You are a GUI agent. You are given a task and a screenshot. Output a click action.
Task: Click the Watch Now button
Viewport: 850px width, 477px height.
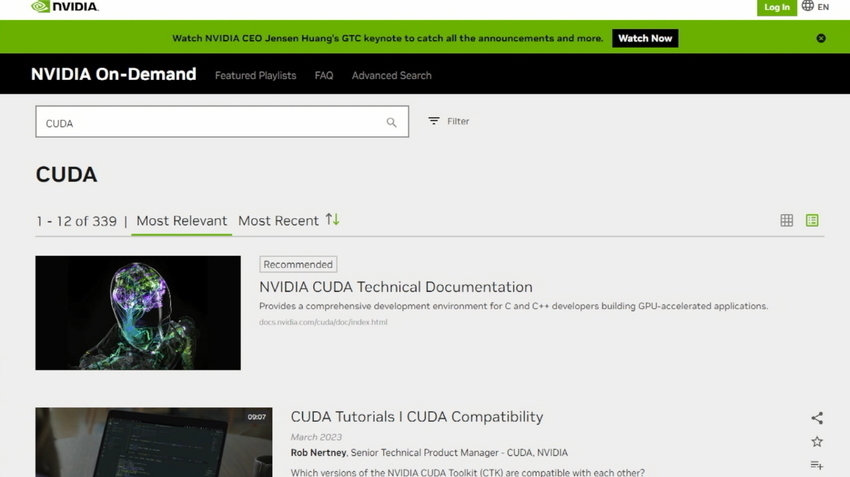[x=645, y=38]
